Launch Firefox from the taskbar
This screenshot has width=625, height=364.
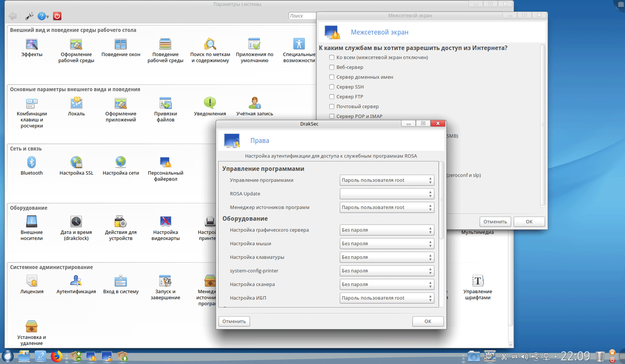point(57,357)
